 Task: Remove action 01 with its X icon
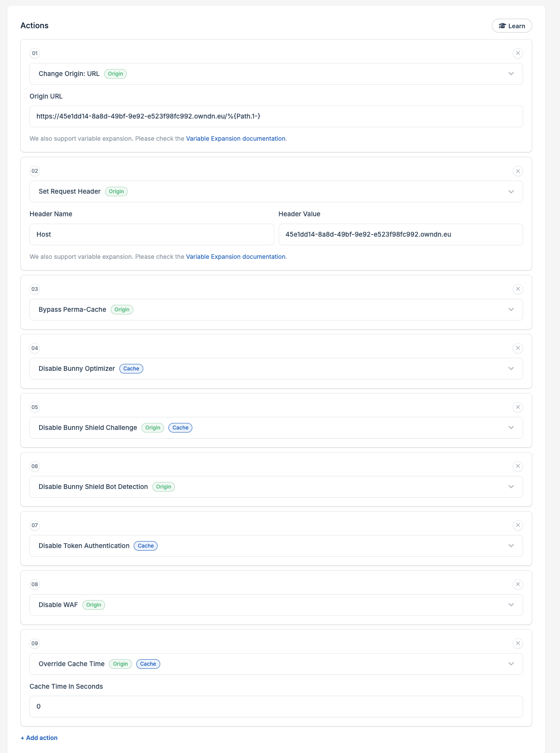pyautogui.click(x=517, y=53)
